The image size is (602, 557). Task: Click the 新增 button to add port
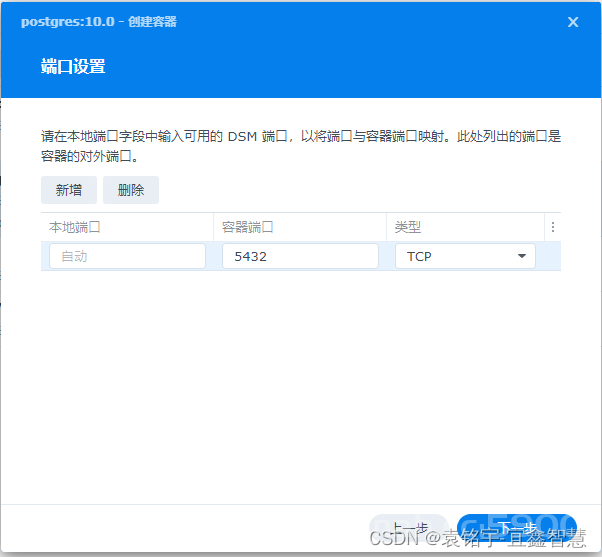(x=69, y=190)
